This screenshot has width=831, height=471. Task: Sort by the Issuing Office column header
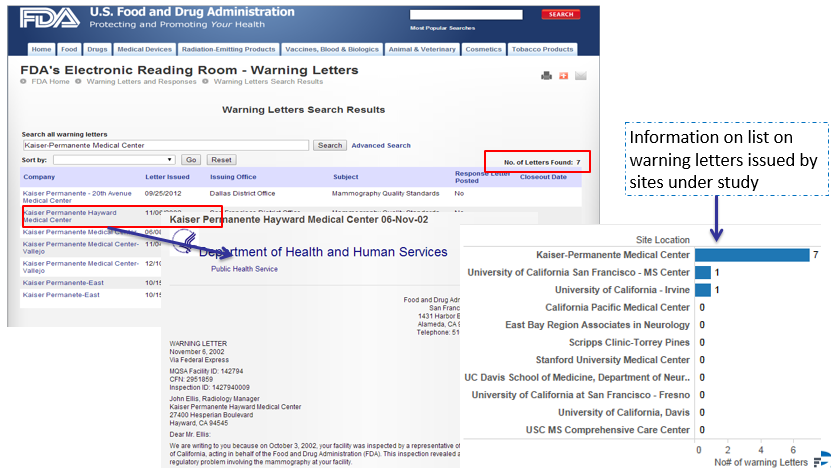pos(233,177)
